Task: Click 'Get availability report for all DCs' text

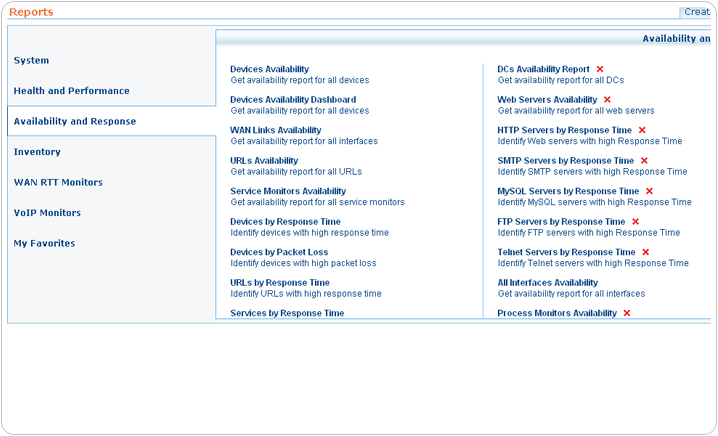Action: [x=561, y=80]
